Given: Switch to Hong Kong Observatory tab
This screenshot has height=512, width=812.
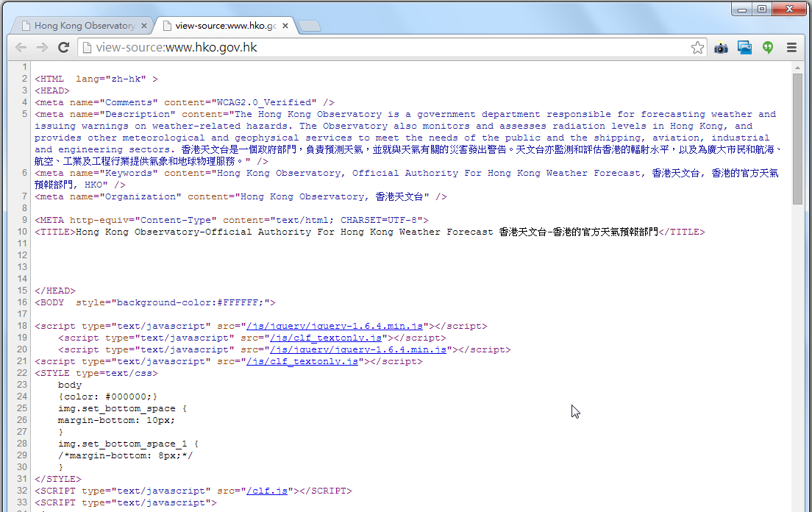Looking at the screenshot, I should [82, 25].
